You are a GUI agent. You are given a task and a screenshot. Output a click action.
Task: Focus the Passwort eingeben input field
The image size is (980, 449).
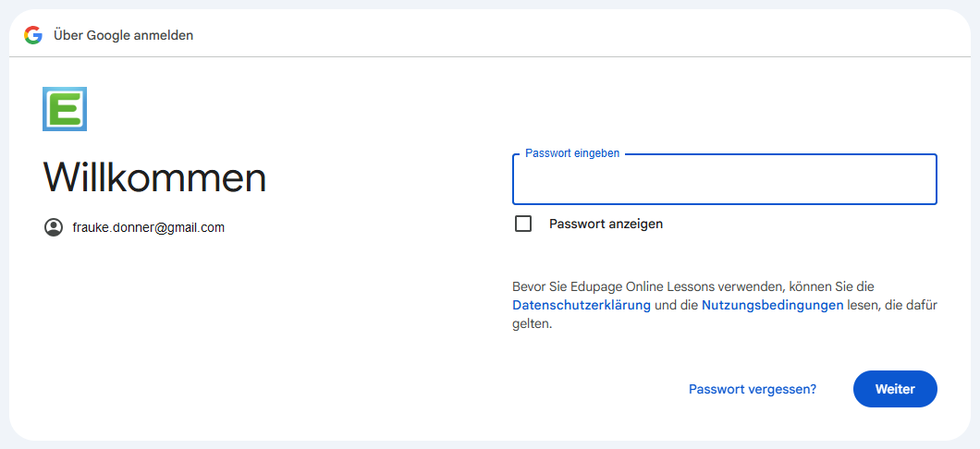tap(725, 179)
